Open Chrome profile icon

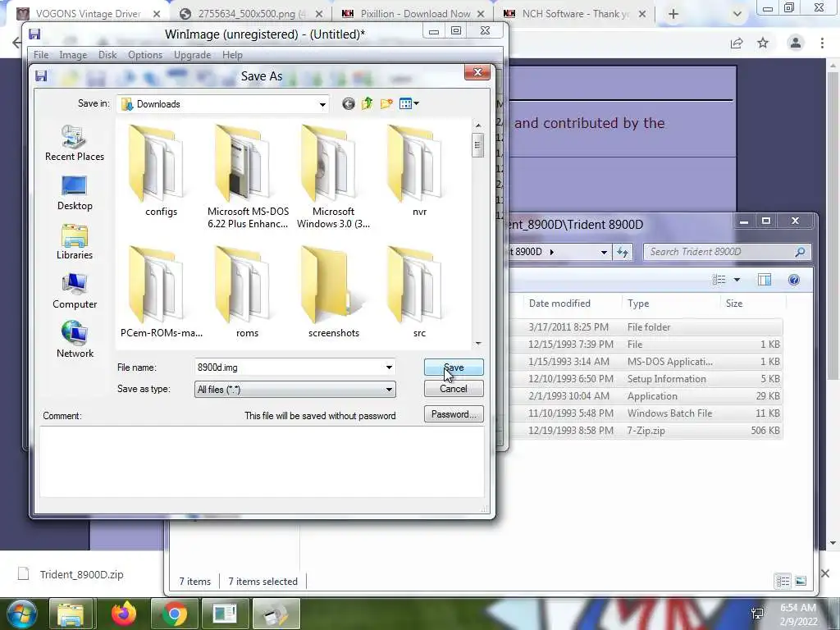point(796,43)
